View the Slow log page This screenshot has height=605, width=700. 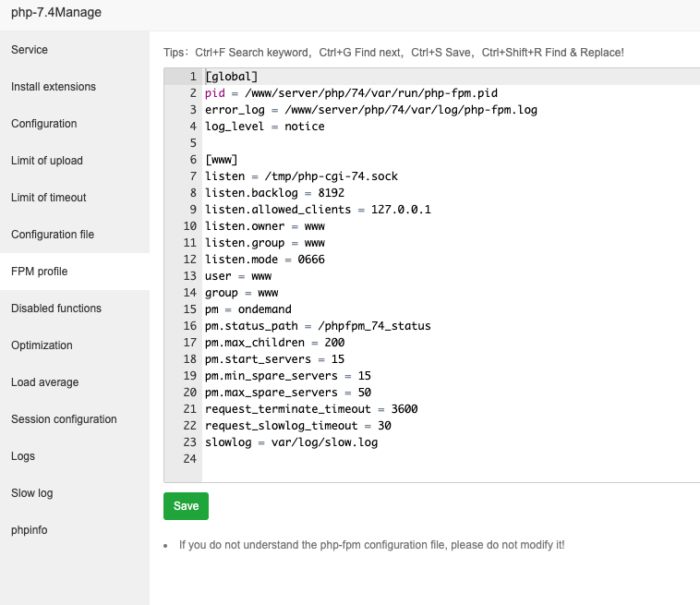click(x=32, y=493)
